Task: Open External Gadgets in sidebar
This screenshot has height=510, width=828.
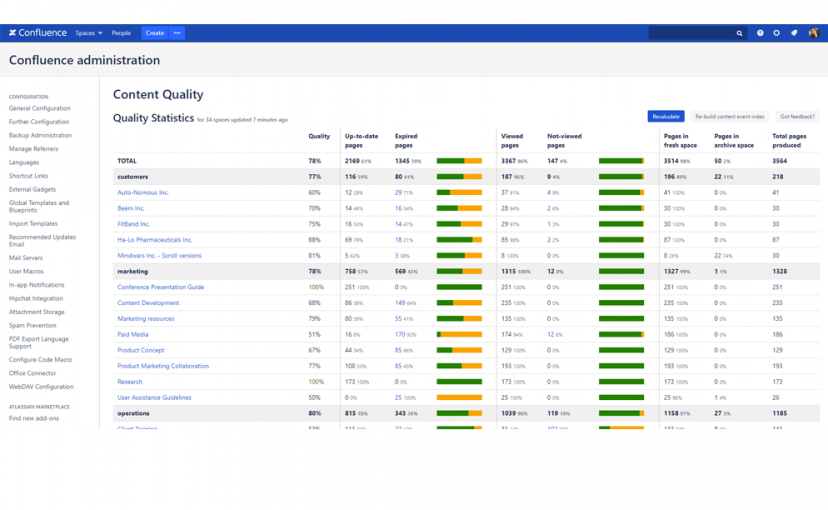Action: click(32, 190)
